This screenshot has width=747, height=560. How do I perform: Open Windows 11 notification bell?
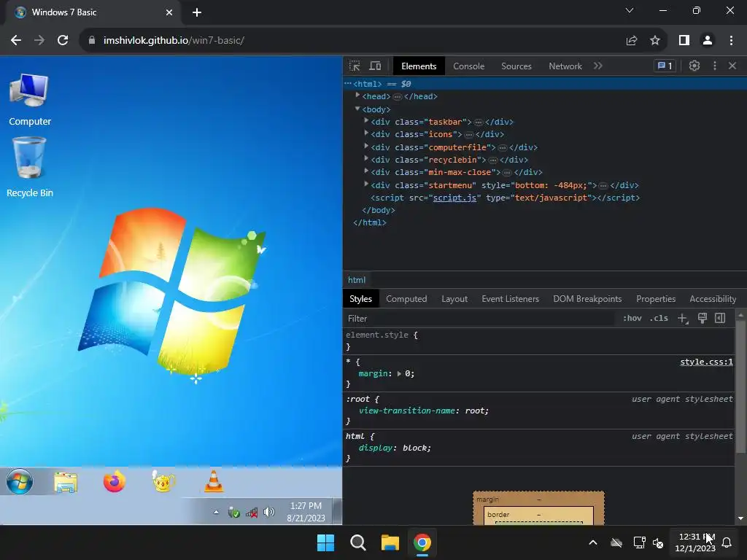pyautogui.click(x=727, y=542)
